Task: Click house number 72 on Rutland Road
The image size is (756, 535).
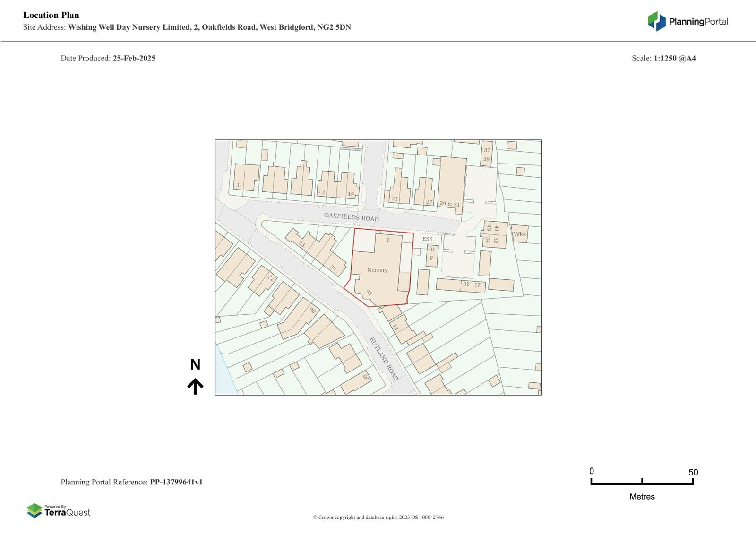Action: (271, 278)
